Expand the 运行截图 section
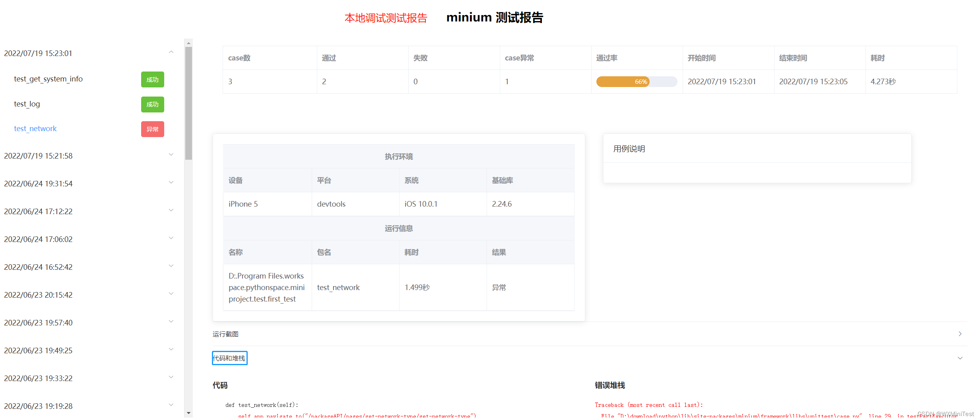 590,334
